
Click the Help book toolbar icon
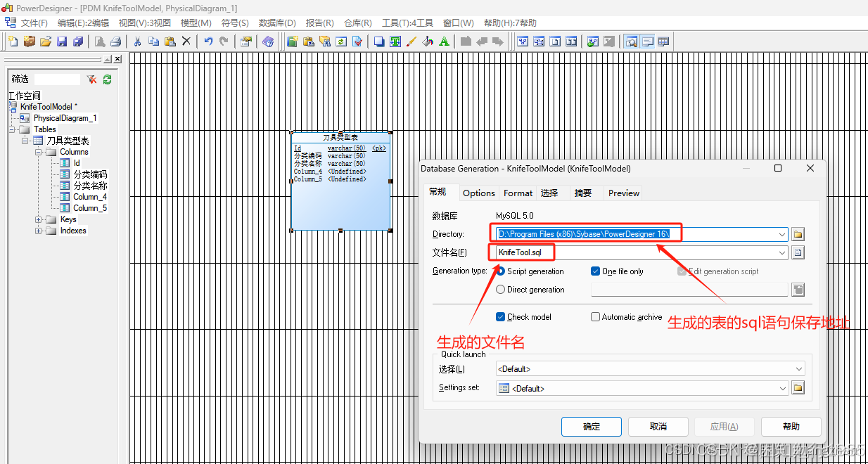pyautogui.click(x=268, y=41)
